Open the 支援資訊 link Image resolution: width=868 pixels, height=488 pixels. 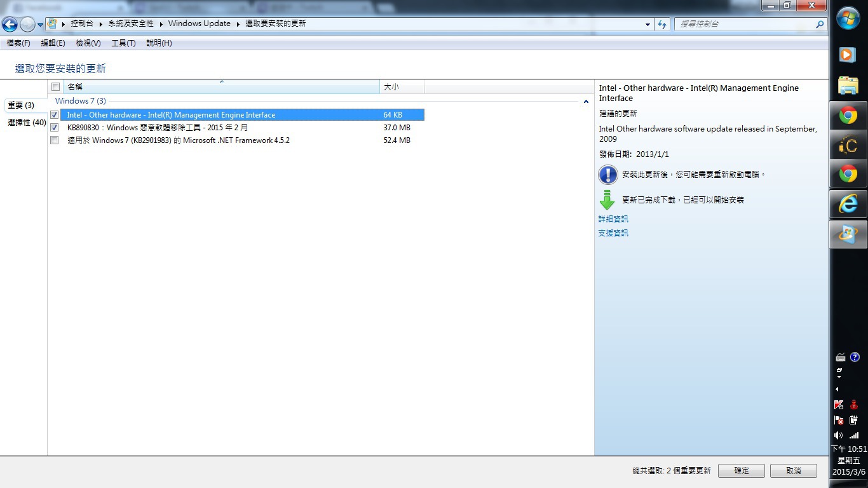pyautogui.click(x=613, y=233)
